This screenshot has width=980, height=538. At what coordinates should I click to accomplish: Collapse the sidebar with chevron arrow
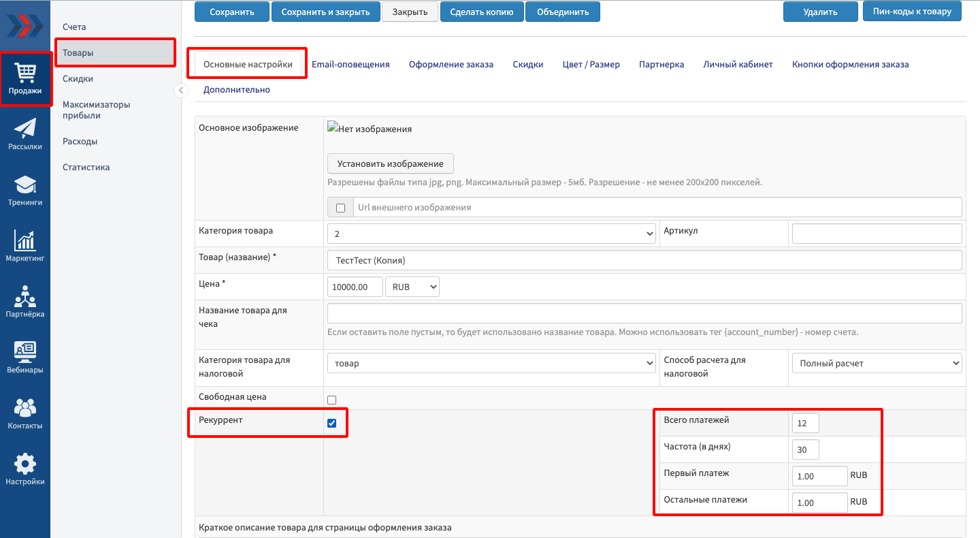(x=181, y=91)
